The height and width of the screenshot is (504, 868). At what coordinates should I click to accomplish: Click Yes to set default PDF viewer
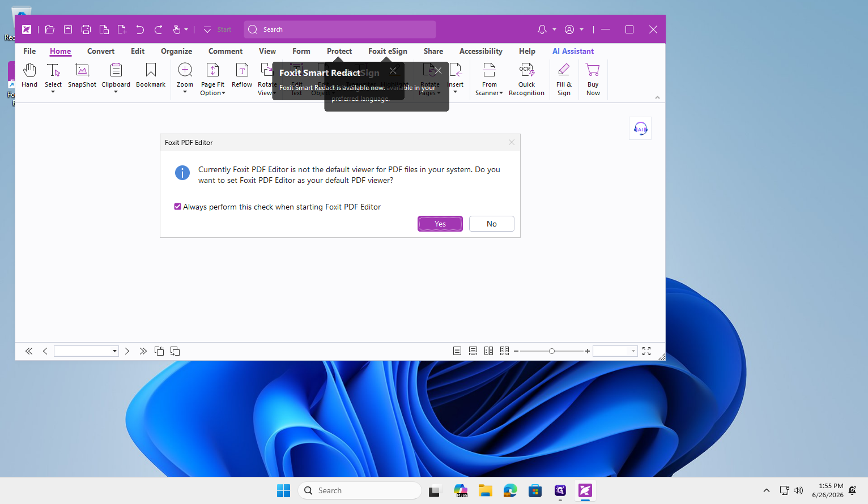(440, 224)
